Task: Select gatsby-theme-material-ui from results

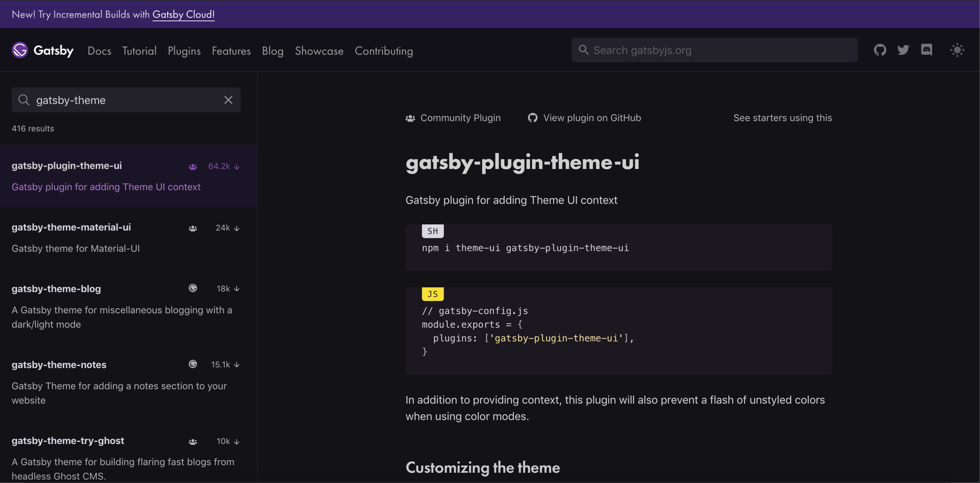Action: (71, 227)
